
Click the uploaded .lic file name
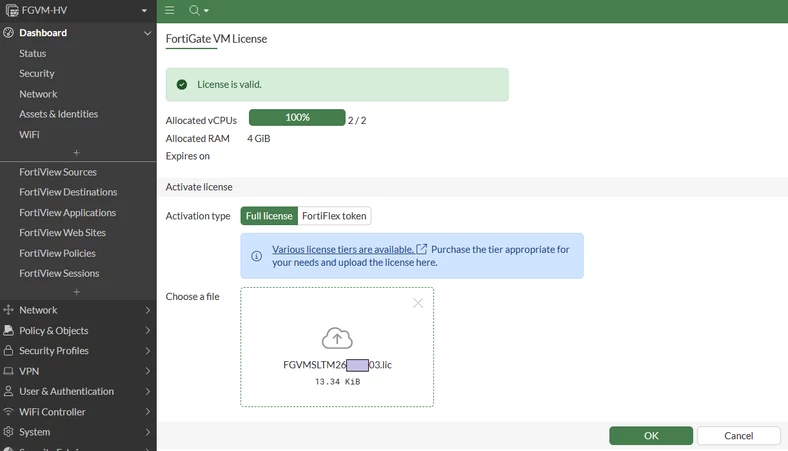337,365
